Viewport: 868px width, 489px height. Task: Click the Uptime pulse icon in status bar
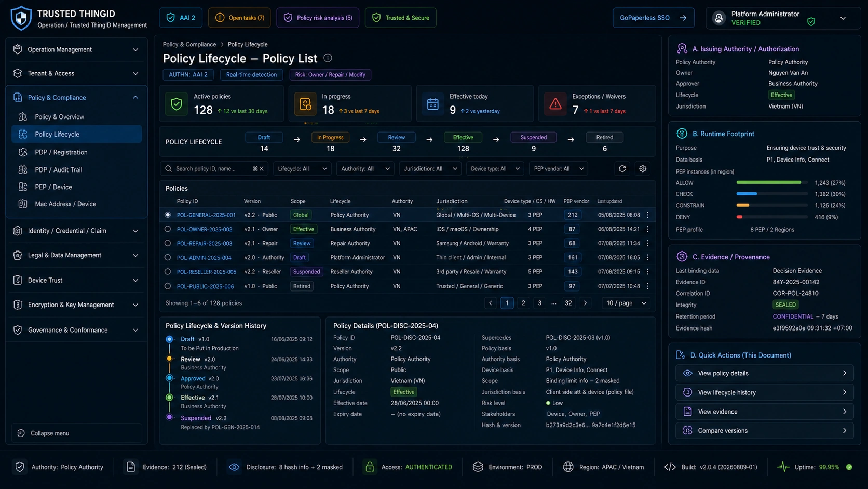pyautogui.click(x=783, y=467)
